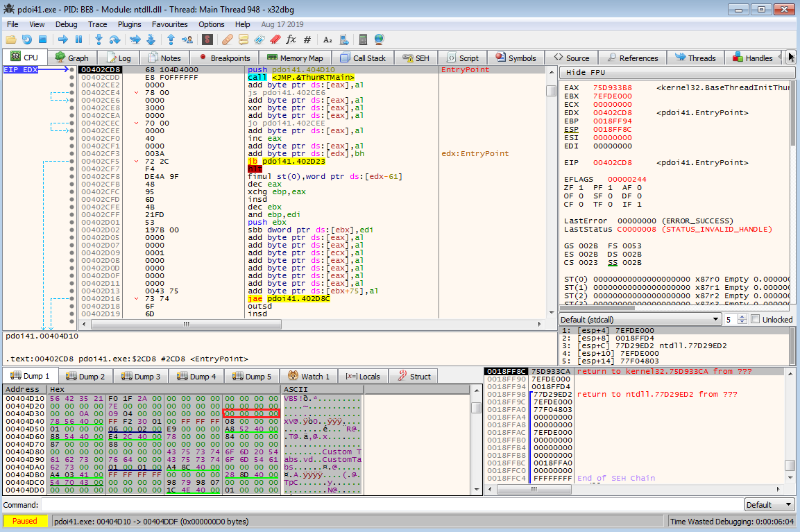Open the Patches band-aid icon
The height and width of the screenshot is (532, 800).
click(227, 40)
